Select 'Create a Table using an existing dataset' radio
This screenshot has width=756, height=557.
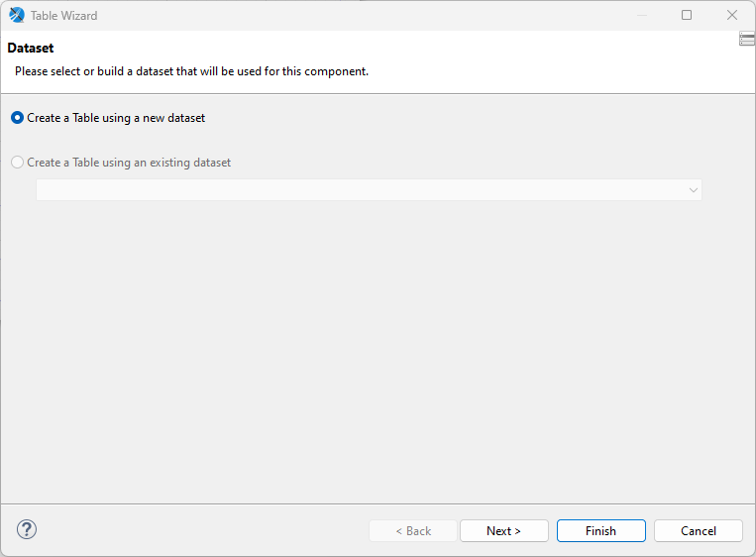click(18, 163)
